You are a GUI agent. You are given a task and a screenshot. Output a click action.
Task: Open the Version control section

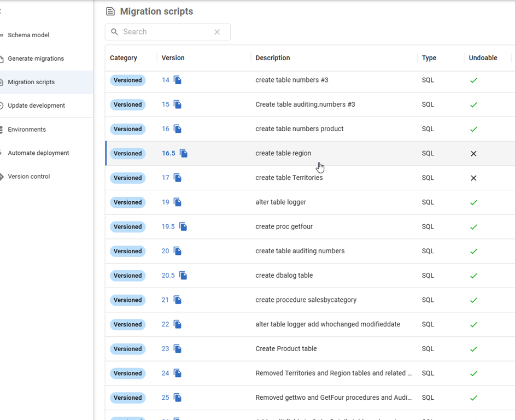29,177
